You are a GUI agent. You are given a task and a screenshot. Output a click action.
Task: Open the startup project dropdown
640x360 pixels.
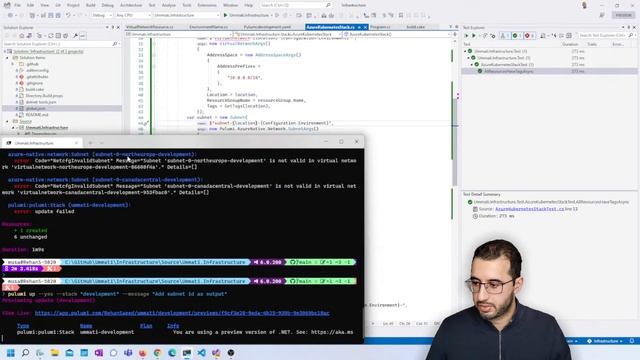pyautogui.click(x=186, y=16)
